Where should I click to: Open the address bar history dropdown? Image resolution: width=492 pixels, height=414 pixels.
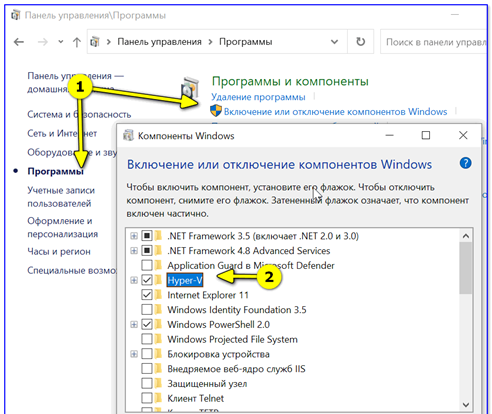[334, 42]
